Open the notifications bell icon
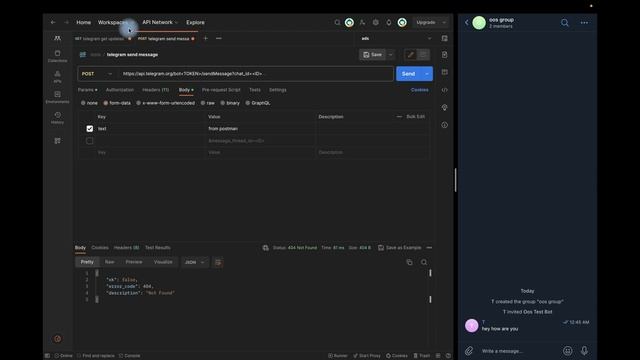The width and height of the screenshot is (640, 360). coord(389,22)
